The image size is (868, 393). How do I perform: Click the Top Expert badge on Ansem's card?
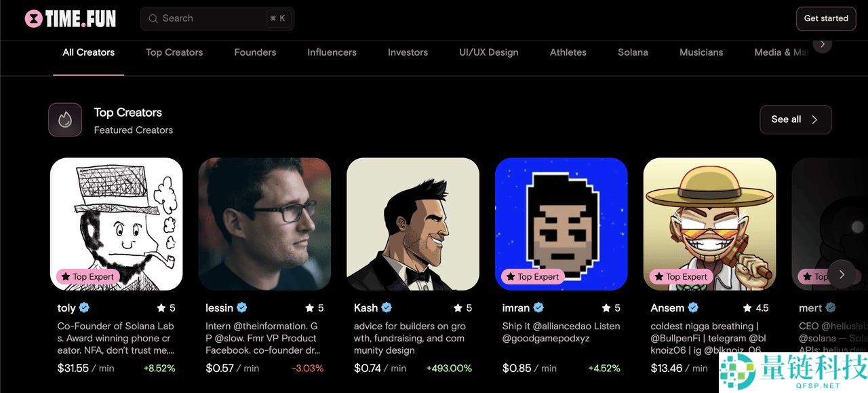pos(680,276)
